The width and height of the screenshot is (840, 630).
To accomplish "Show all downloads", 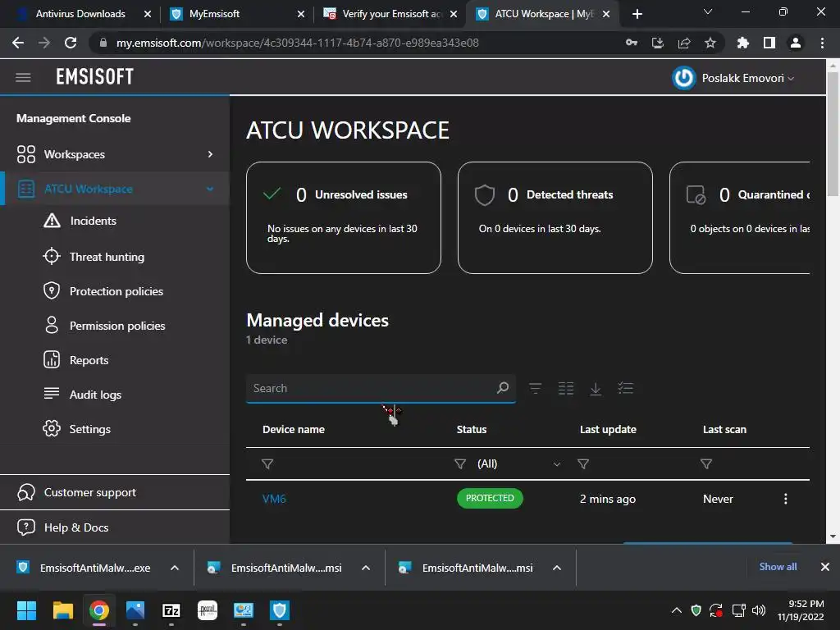I will point(778,567).
